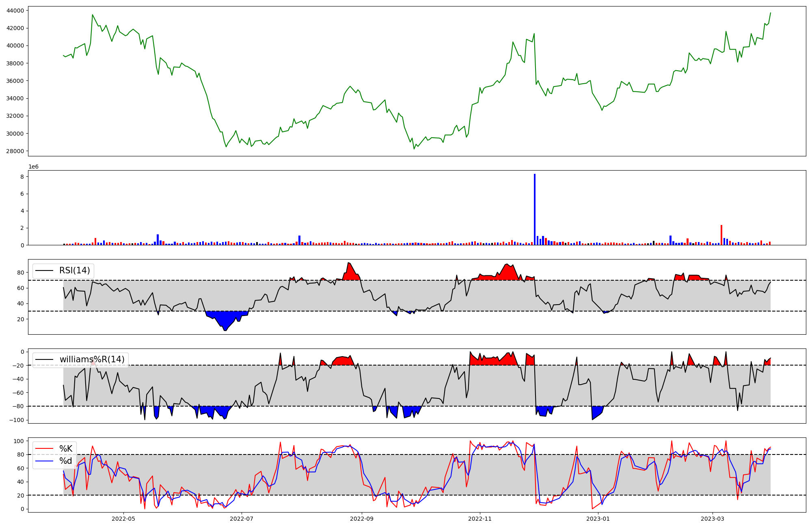Click the williams%R(14) legend label
The width and height of the screenshot is (812, 528).
click(x=92, y=359)
